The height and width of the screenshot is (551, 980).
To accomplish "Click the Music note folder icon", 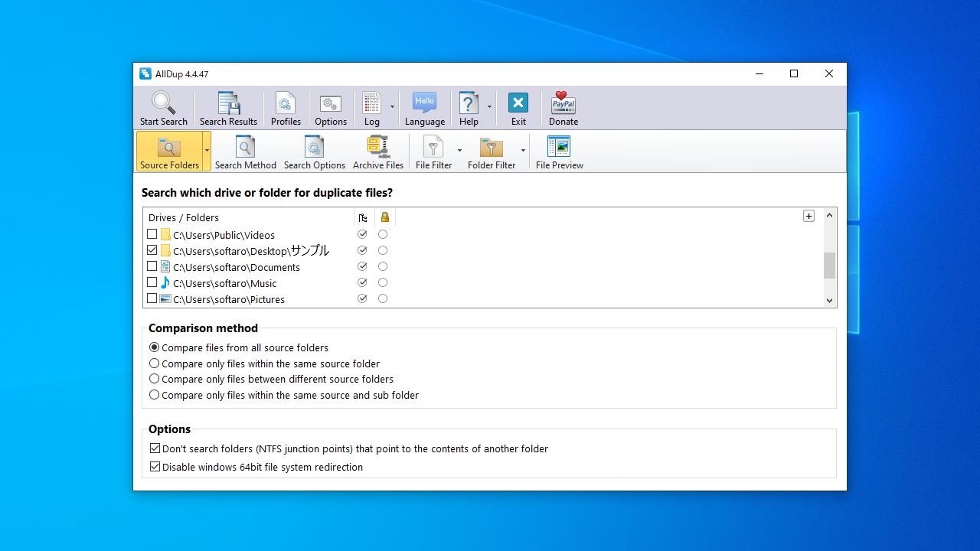I will point(165,282).
